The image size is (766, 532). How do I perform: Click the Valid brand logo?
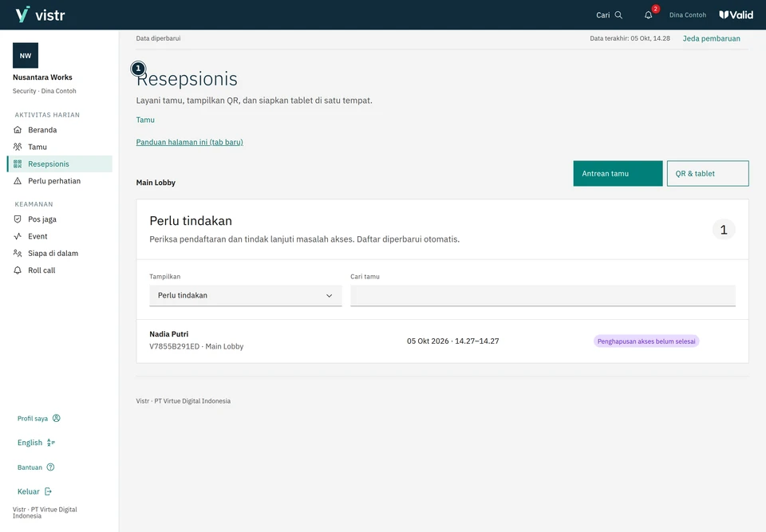(736, 15)
